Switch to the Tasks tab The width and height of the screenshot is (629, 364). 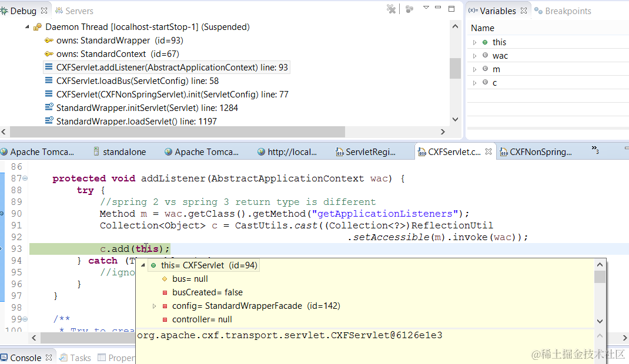[75, 358]
